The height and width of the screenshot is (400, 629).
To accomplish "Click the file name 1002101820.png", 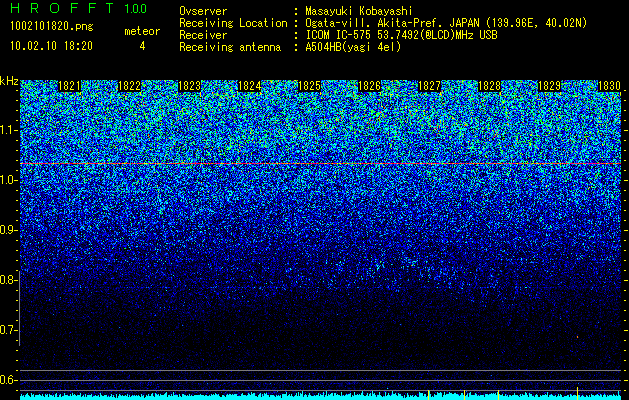I will [52, 26].
